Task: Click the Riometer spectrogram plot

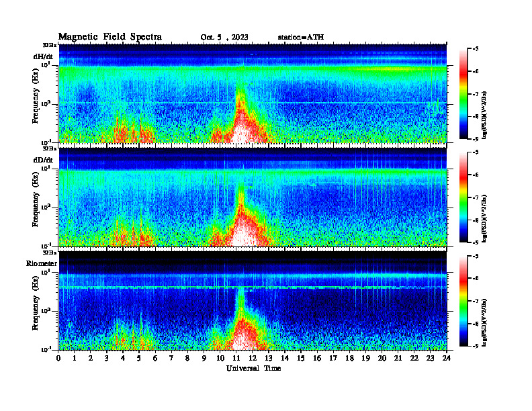Action: point(253,300)
